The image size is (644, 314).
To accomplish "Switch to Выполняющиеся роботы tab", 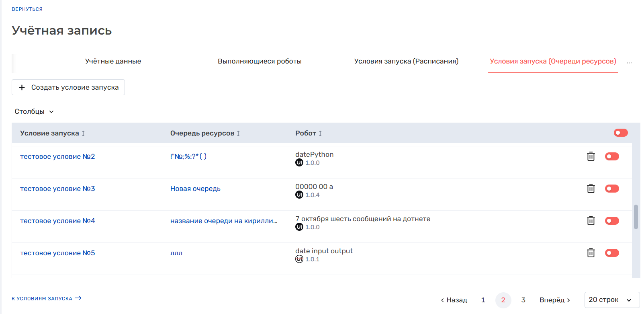I will 260,61.
